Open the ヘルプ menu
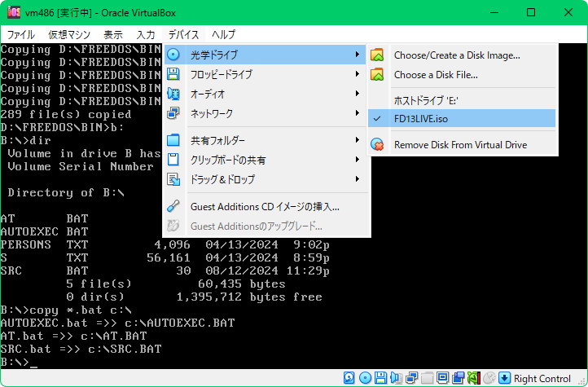This screenshot has width=588, height=387. coord(223,34)
